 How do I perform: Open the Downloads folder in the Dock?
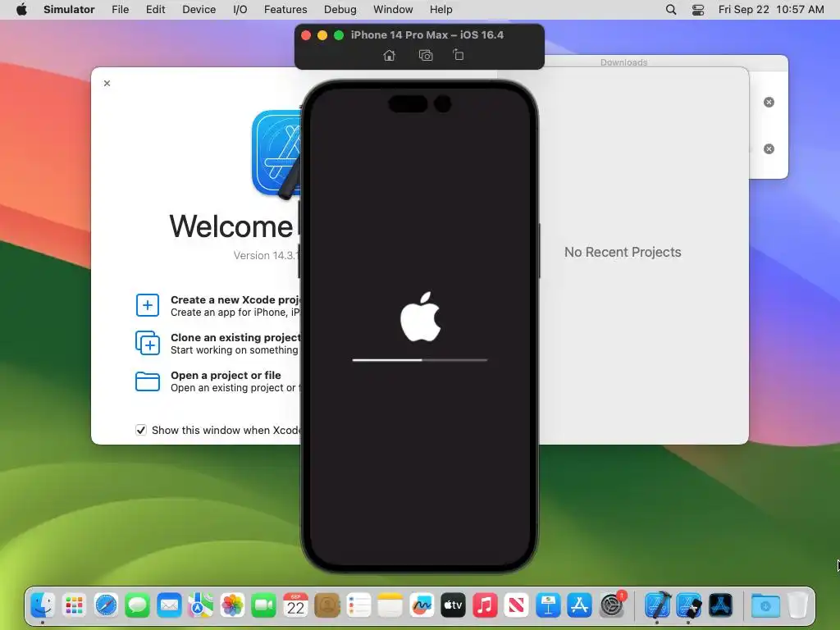coord(765,605)
